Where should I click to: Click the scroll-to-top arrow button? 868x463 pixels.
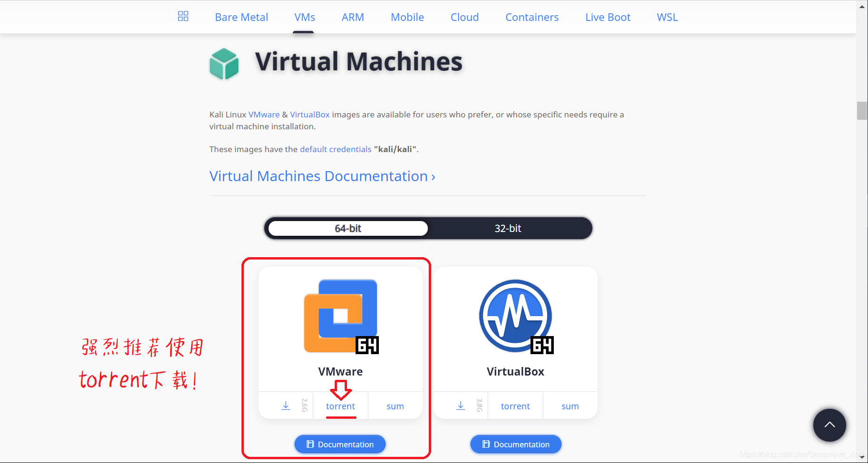click(829, 425)
